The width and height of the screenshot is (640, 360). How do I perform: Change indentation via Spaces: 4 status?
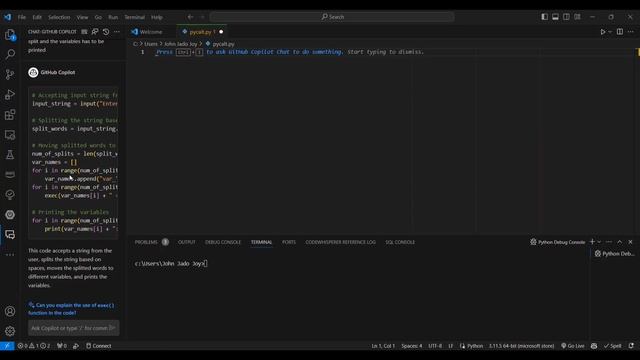[x=411, y=346]
